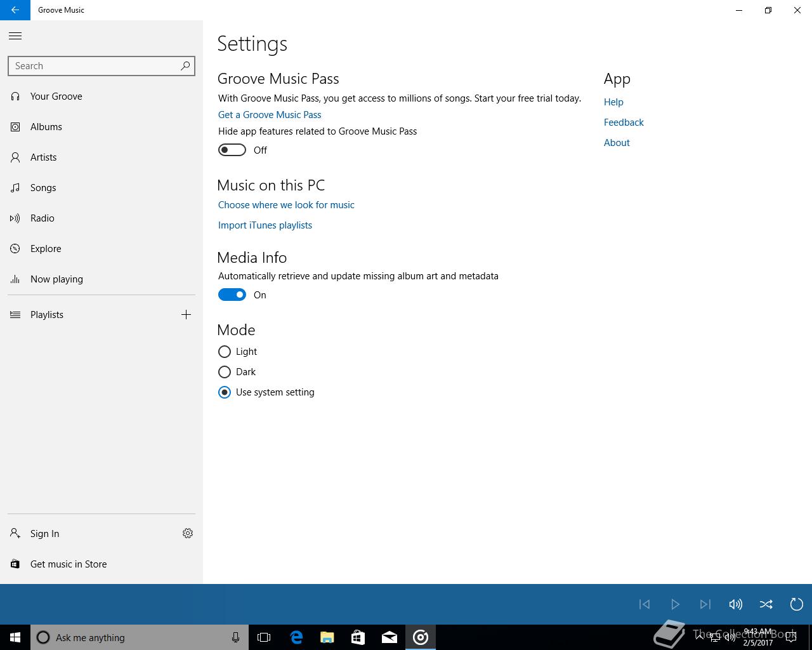Click Get a Groove Music Pass link

click(x=270, y=115)
